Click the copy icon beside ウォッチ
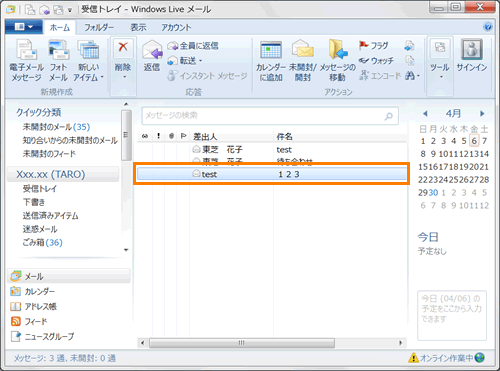This screenshot has width=500, height=371. (410, 61)
